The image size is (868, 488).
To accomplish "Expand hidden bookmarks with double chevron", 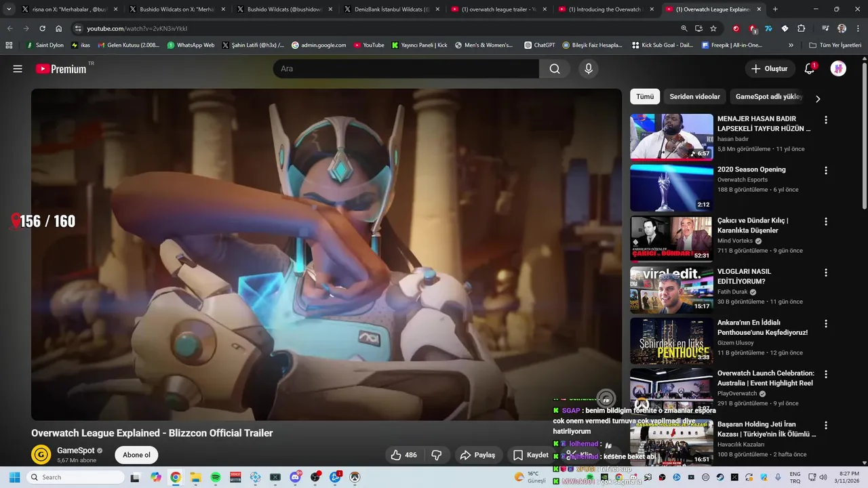I will pyautogui.click(x=791, y=45).
